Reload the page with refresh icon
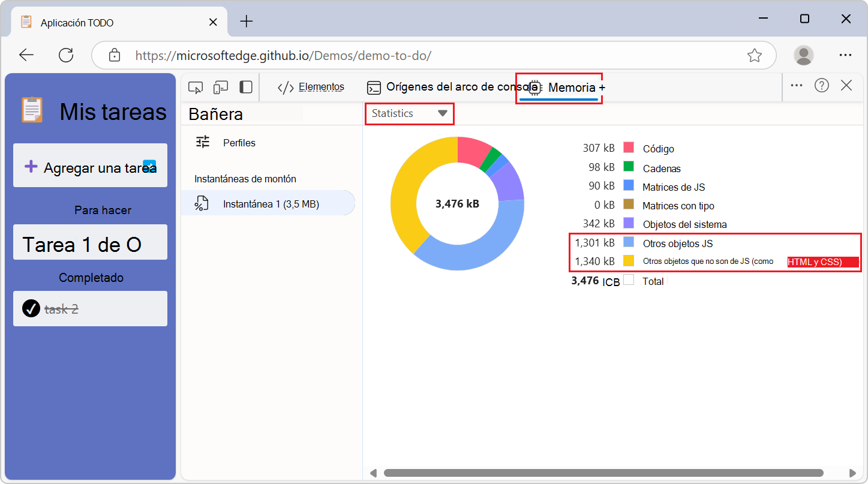Image resolution: width=868 pixels, height=484 pixels. (x=65, y=55)
